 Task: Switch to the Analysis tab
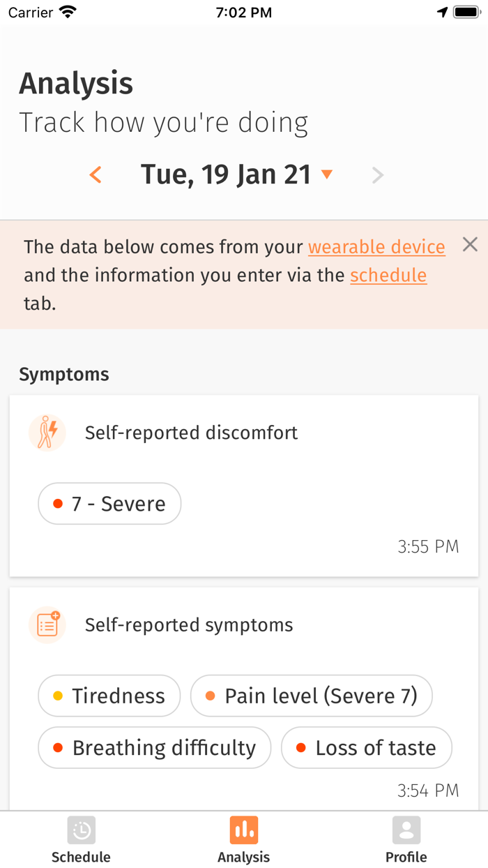[244, 841]
